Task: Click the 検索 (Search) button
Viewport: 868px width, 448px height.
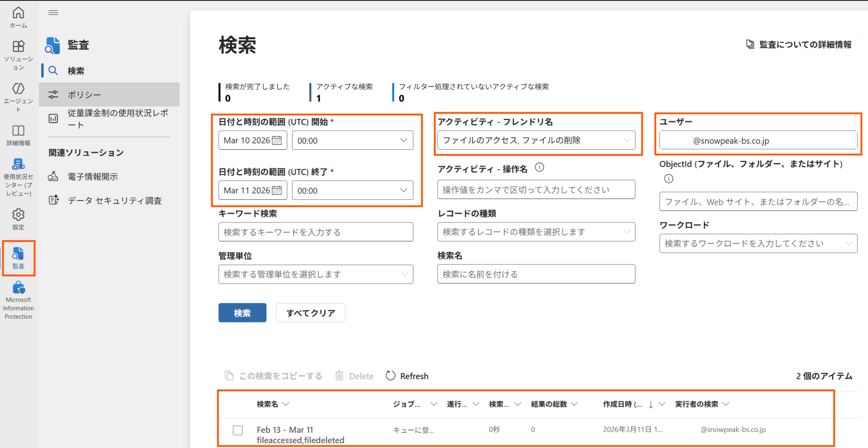Action: point(242,313)
